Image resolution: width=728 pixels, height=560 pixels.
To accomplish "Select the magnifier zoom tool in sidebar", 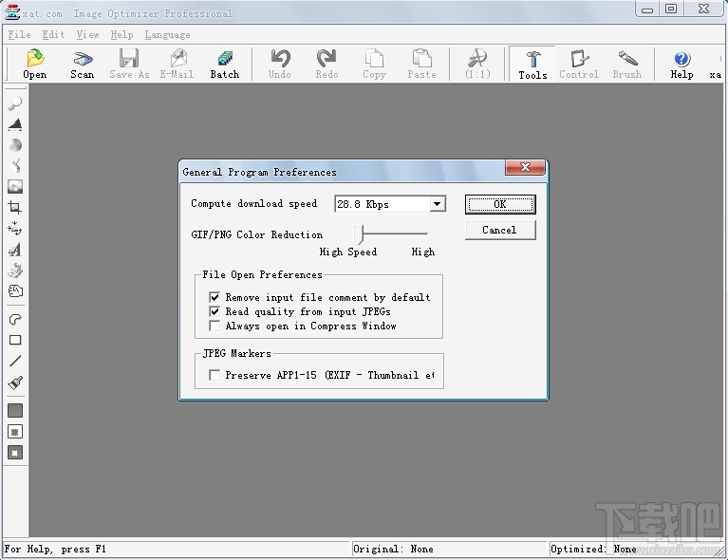I will [15, 103].
